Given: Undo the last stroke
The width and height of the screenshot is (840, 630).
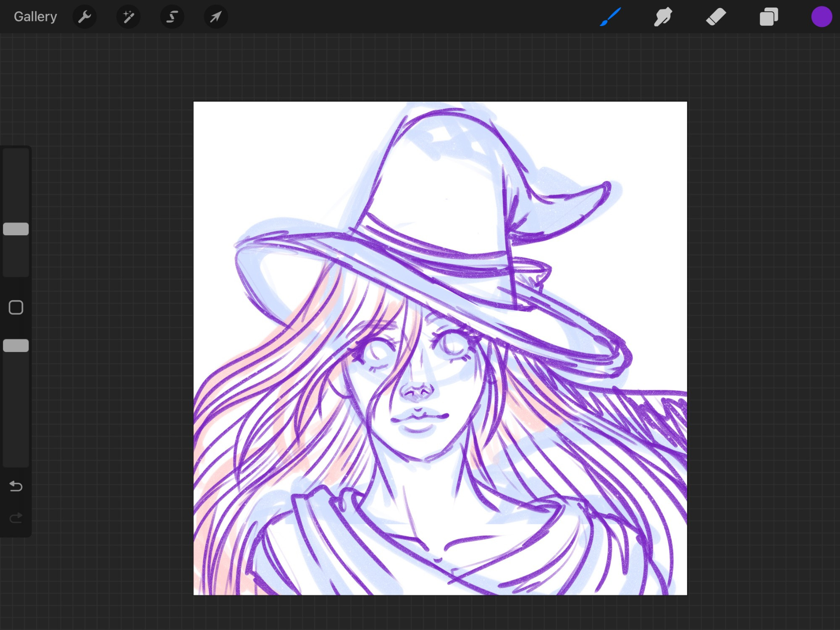Looking at the screenshot, I should 16,486.
